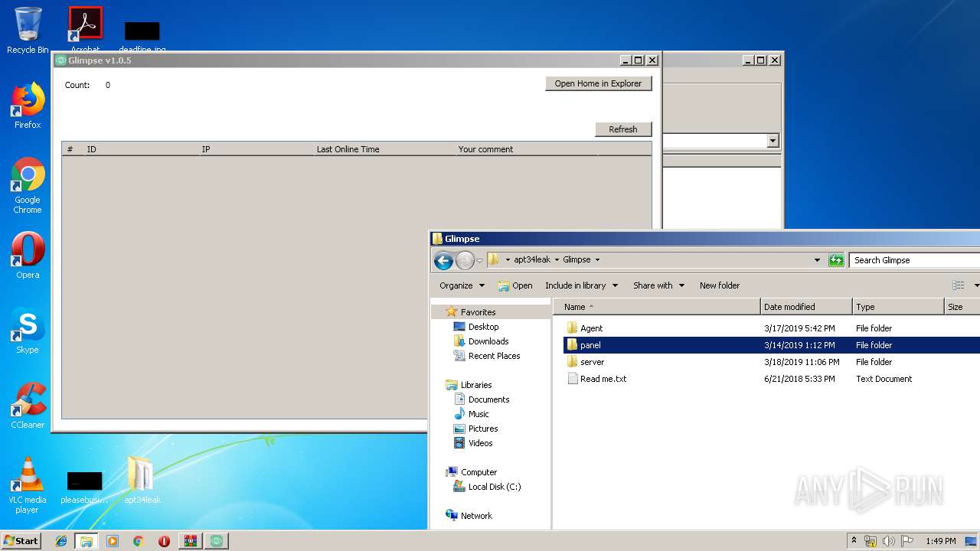
Task: Open recent pages dropdown arrow
Action: coord(480,261)
